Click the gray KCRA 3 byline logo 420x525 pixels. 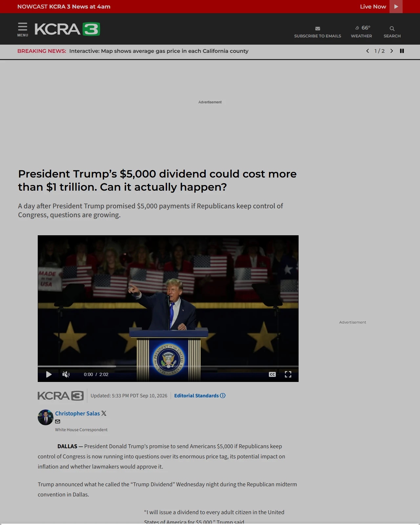(x=61, y=396)
